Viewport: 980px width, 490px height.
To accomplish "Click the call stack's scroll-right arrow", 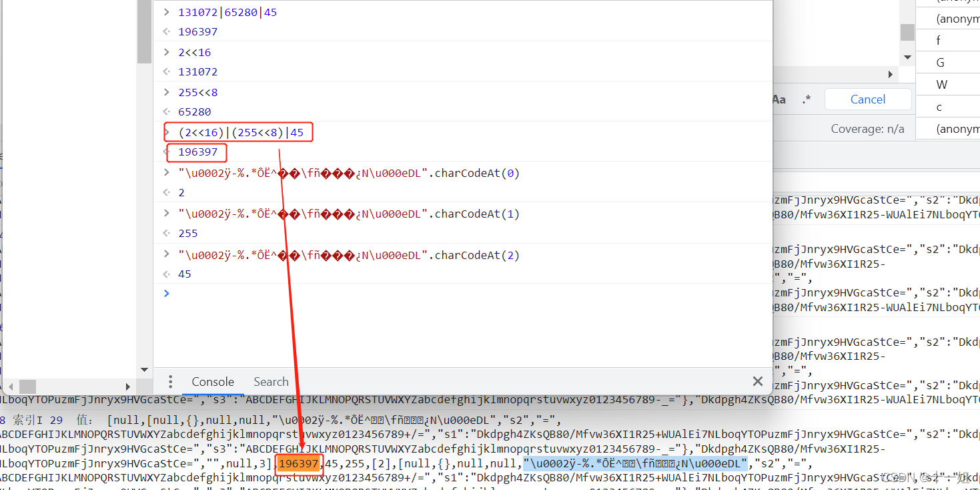I will tap(890, 74).
